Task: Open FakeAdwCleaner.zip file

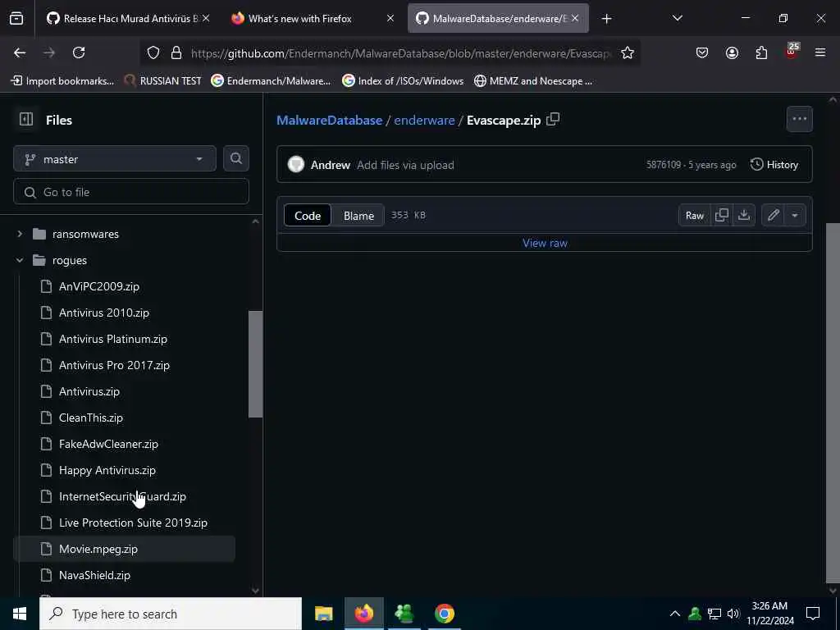Action: pos(109,444)
